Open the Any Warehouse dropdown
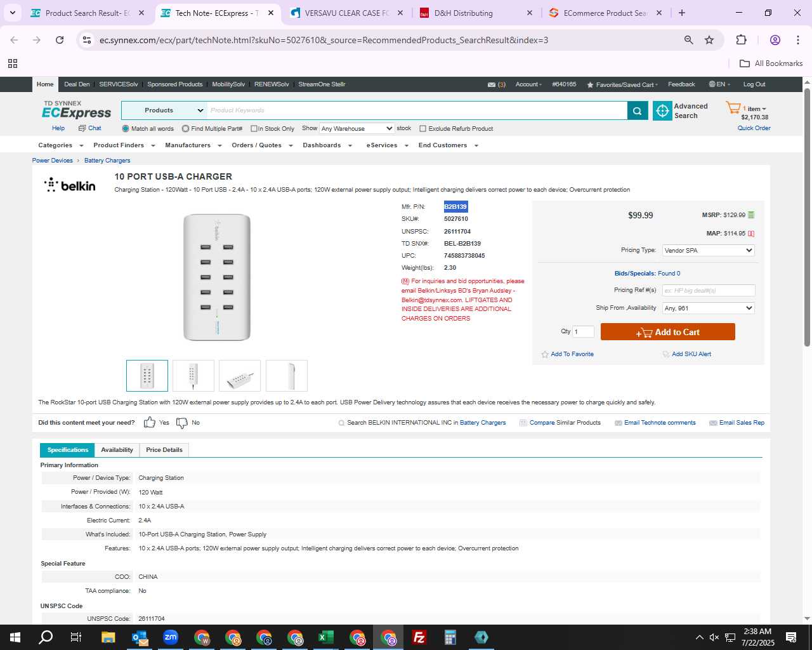812x650 pixels. pyautogui.click(x=357, y=129)
